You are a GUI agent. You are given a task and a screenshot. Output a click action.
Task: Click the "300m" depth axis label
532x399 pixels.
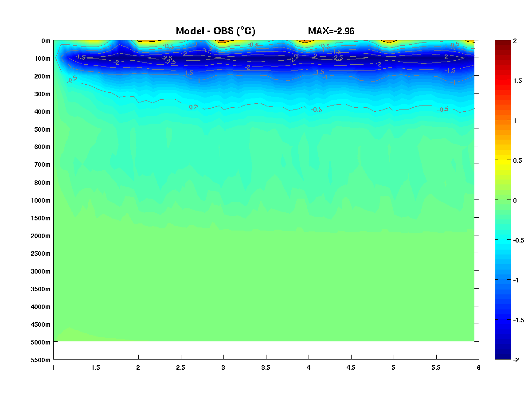pyautogui.click(x=42, y=94)
